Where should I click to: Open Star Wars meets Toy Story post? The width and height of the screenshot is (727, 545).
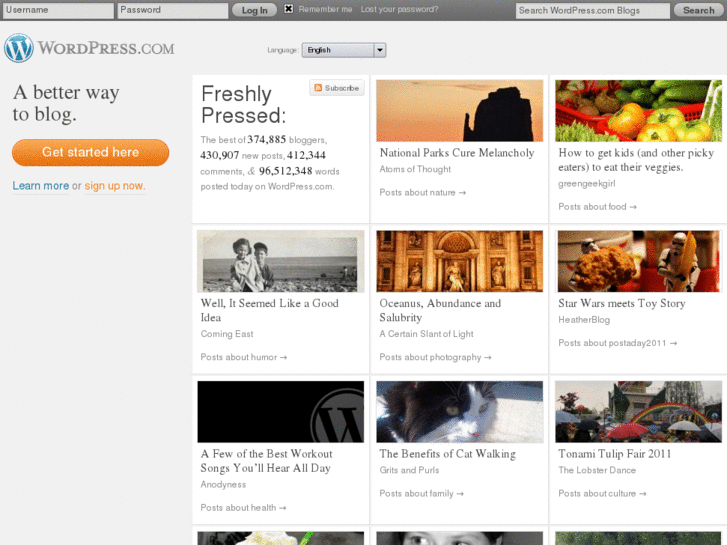622,303
